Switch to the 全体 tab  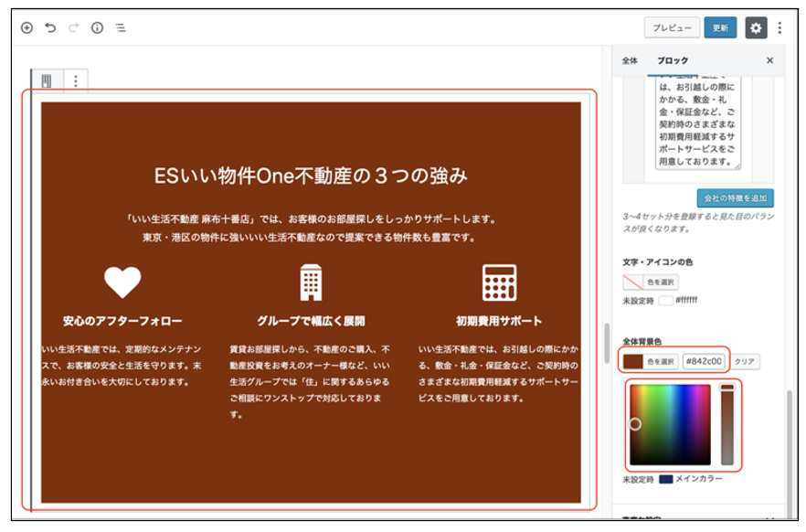coord(630,60)
